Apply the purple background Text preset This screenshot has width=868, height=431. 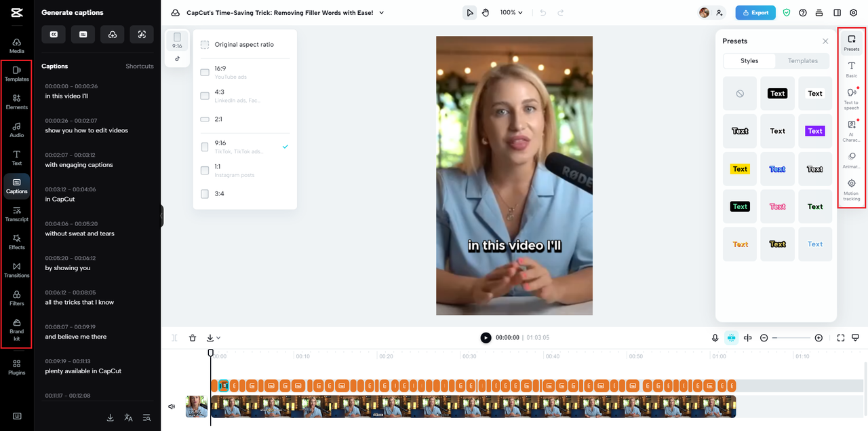click(x=815, y=131)
